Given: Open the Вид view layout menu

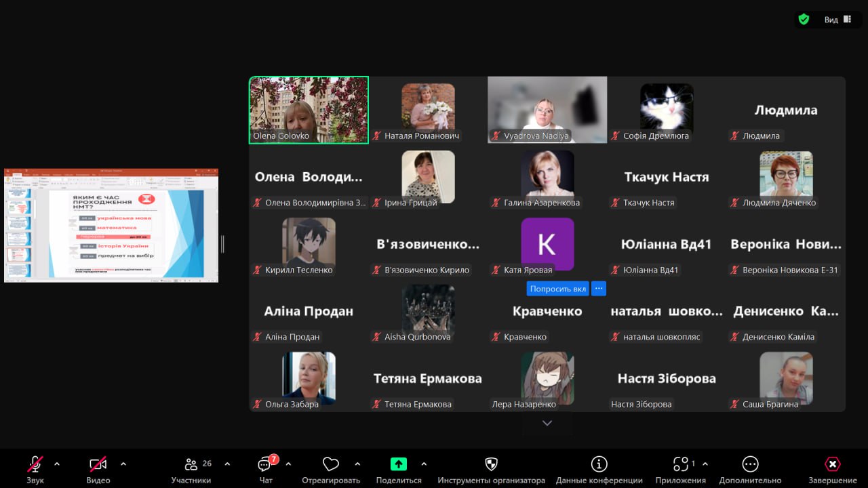Looking at the screenshot, I should point(837,20).
